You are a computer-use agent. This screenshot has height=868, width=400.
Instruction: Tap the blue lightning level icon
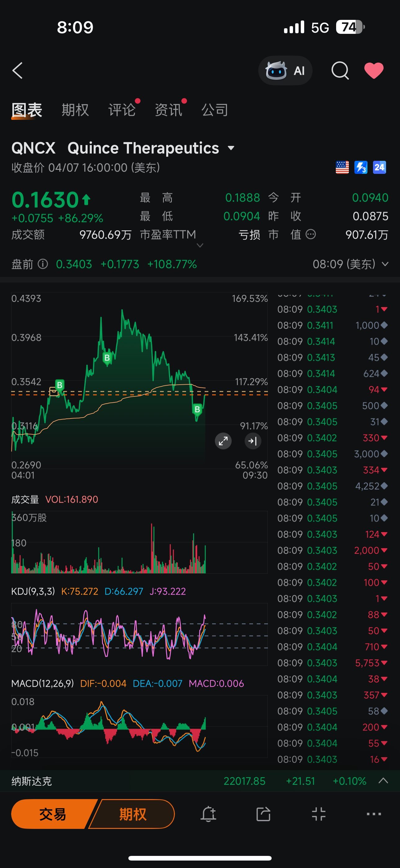point(361,167)
